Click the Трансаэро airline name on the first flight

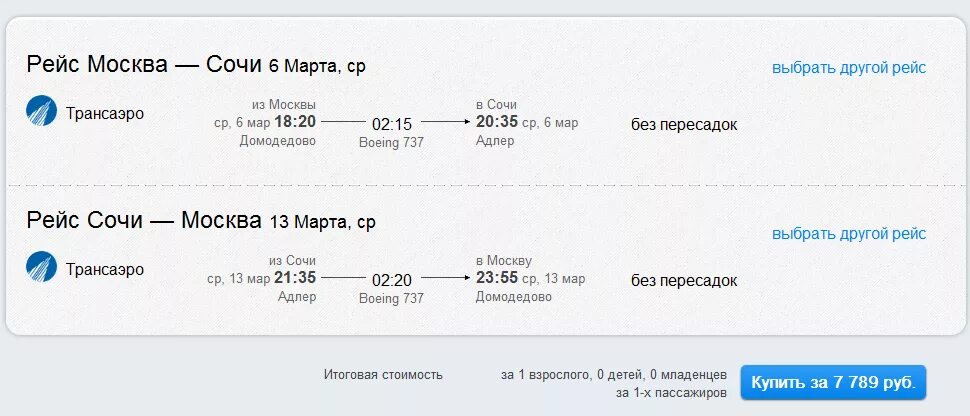(x=105, y=114)
